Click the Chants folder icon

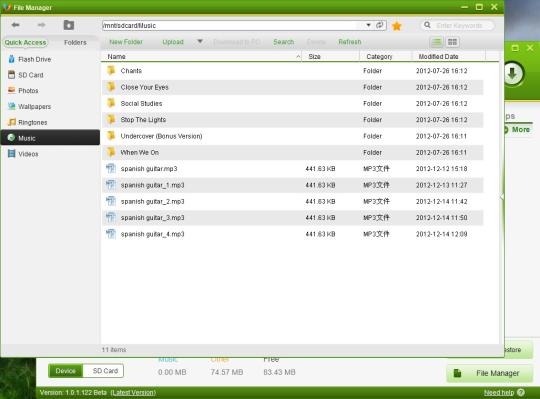click(x=111, y=70)
